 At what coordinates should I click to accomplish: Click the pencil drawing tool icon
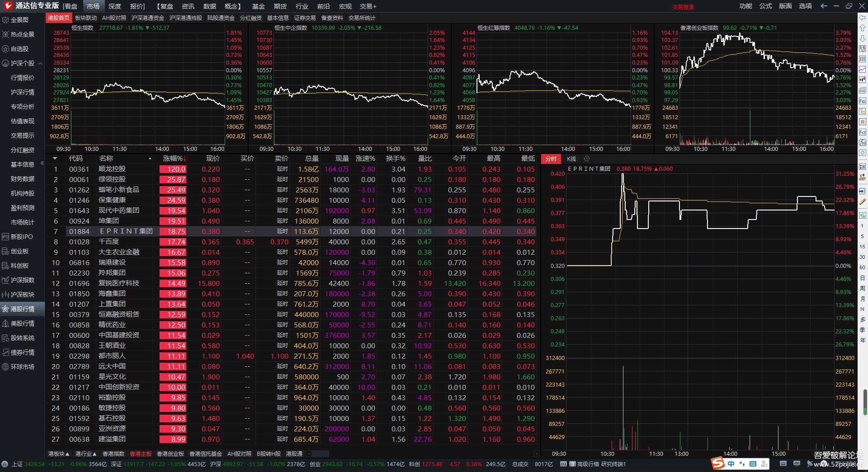pos(863,202)
